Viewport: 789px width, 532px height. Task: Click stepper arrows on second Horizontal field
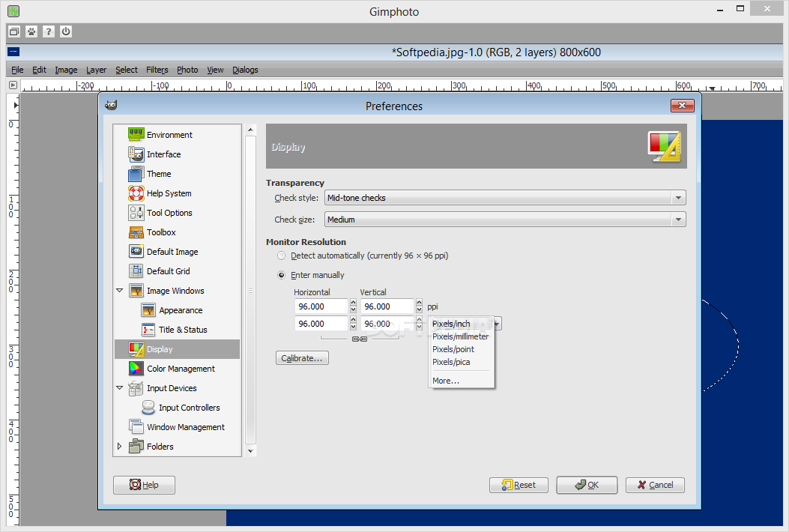353,323
